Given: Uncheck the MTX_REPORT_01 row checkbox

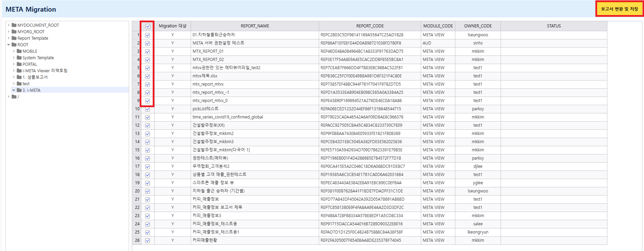Looking at the screenshot, I should (148, 52).
